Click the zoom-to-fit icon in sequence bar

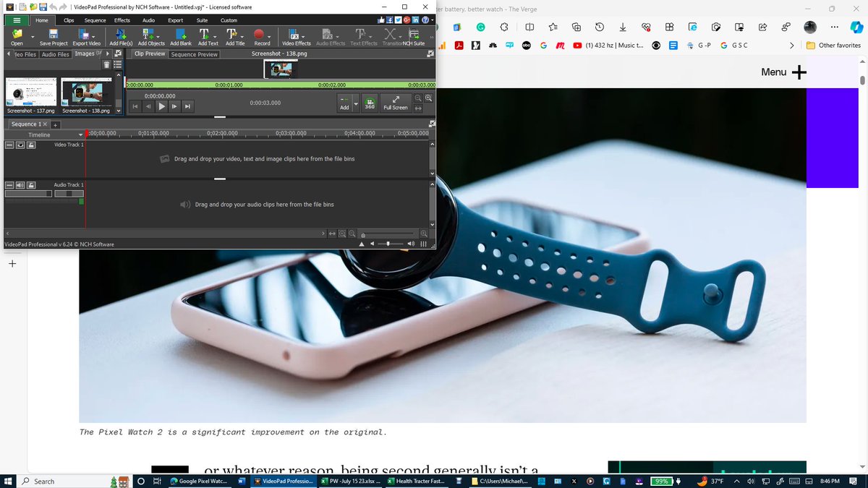[332, 234]
